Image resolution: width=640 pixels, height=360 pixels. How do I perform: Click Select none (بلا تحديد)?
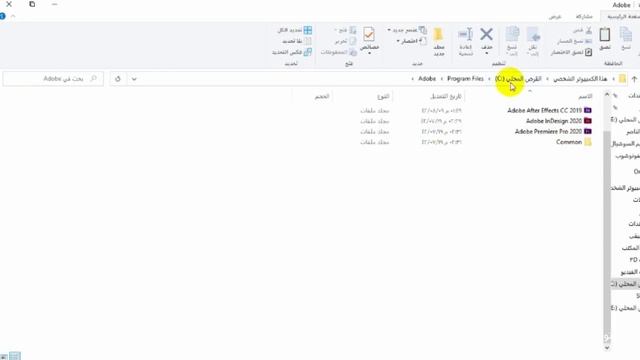(297, 41)
